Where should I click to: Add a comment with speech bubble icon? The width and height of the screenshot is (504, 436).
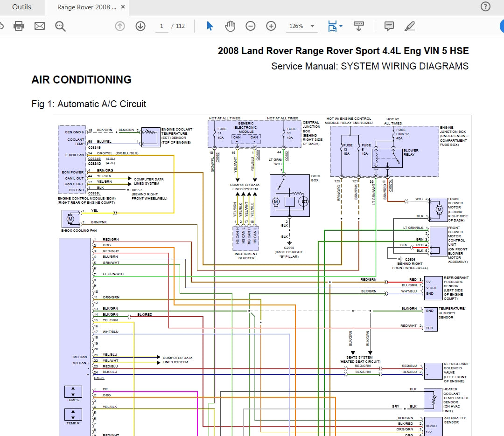[x=389, y=26]
